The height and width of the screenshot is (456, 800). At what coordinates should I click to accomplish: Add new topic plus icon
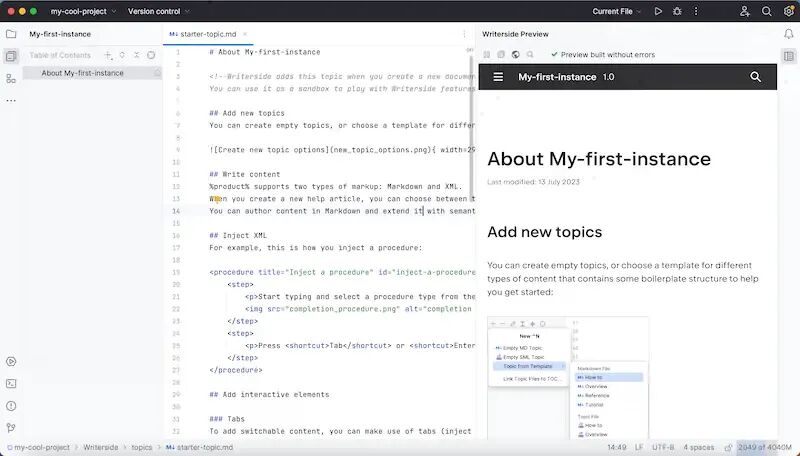pyautogui.click(x=108, y=55)
